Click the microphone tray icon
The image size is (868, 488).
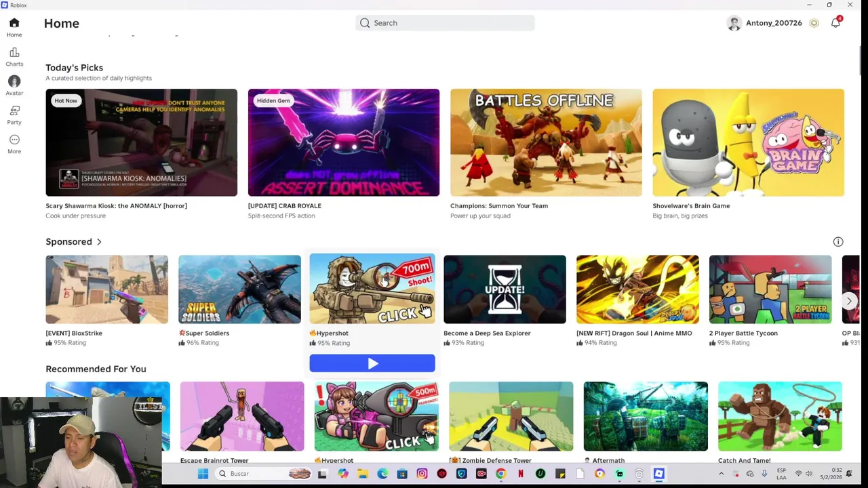pos(764,474)
